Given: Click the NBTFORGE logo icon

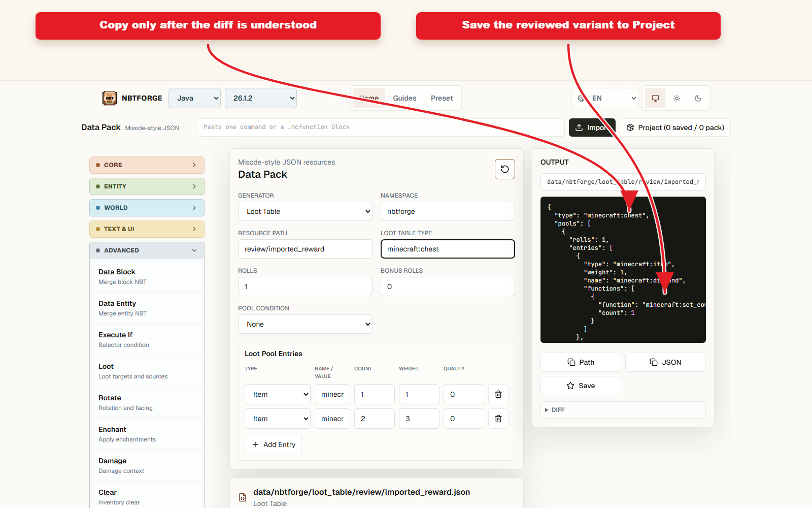Looking at the screenshot, I should point(110,98).
